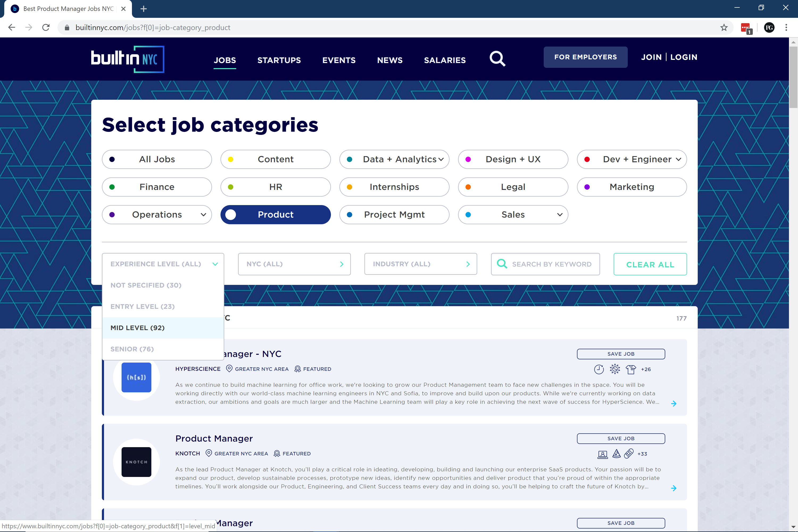
Task: Select the Content category
Action: 276,159
